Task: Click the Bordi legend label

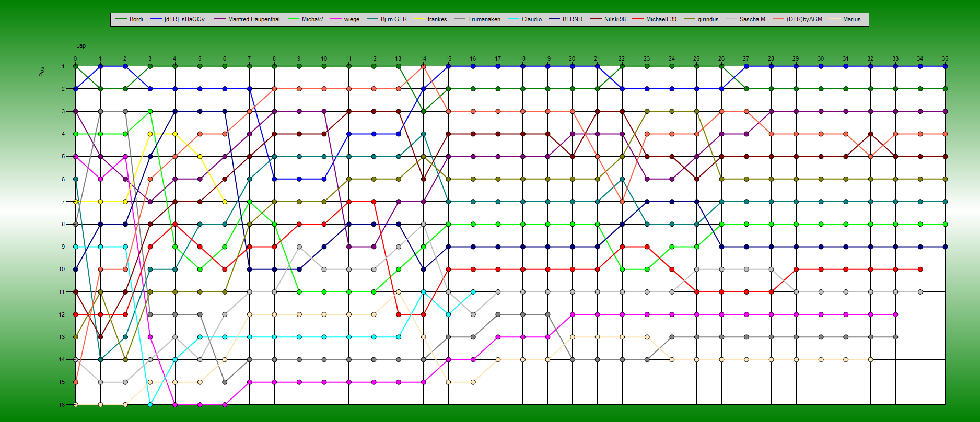Action: pos(136,19)
